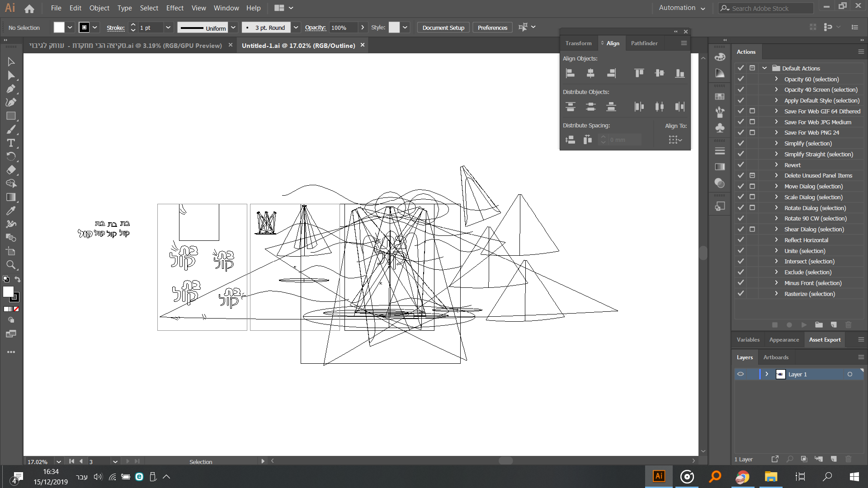The width and height of the screenshot is (868, 488).
Task: Open the Automation workspace dropdown
Action: (682, 8)
